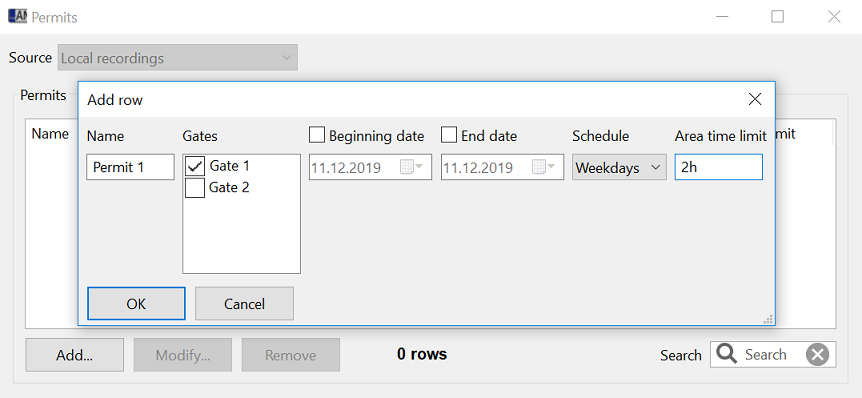Close the Add row dialog with X
The image size is (862, 398).
click(x=755, y=99)
